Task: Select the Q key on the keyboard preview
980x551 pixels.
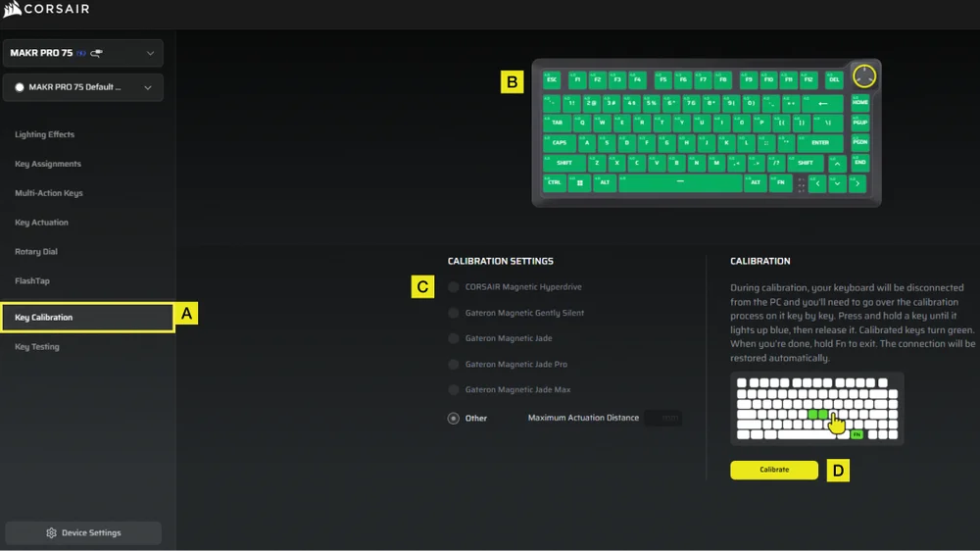Action: [x=582, y=124]
